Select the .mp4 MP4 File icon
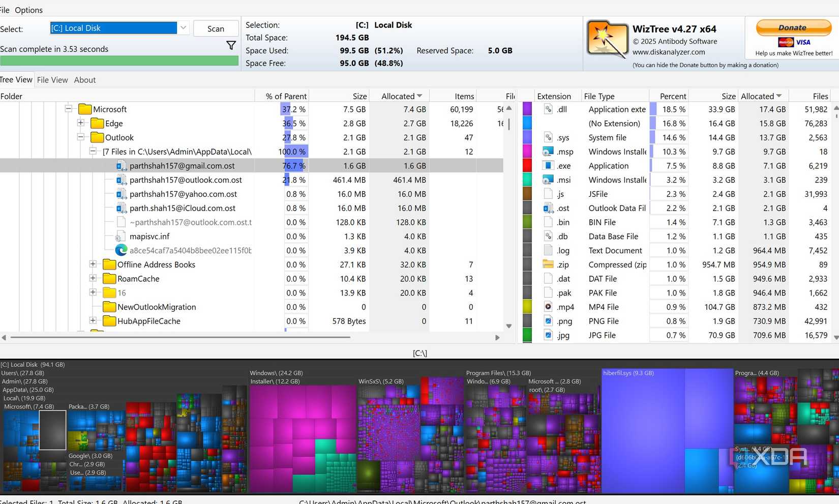Image resolution: width=839 pixels, height=504 pixels. (x=548, y=307)
